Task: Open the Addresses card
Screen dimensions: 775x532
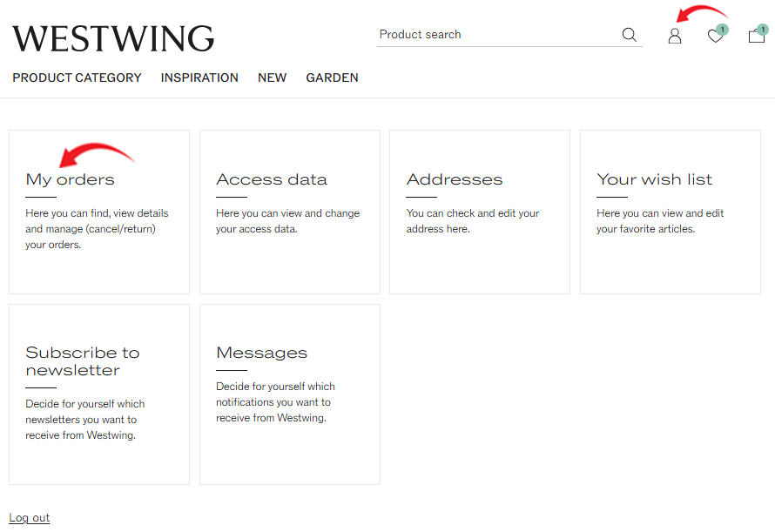Action: [x=480, y=212]
